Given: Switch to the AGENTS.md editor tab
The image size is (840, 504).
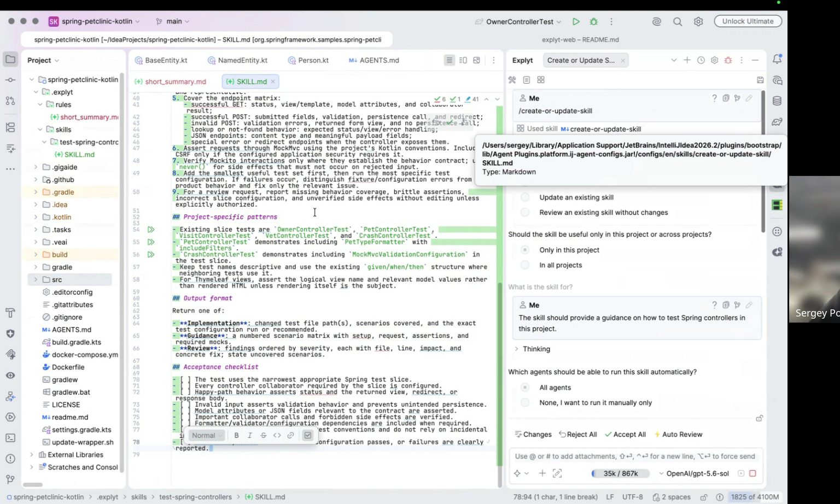Looking at the screenshot, I should (x=374, y=60).
